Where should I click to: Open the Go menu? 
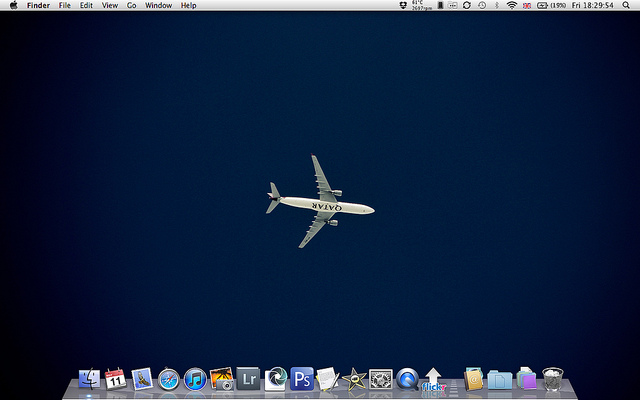(x=131, y=5)
